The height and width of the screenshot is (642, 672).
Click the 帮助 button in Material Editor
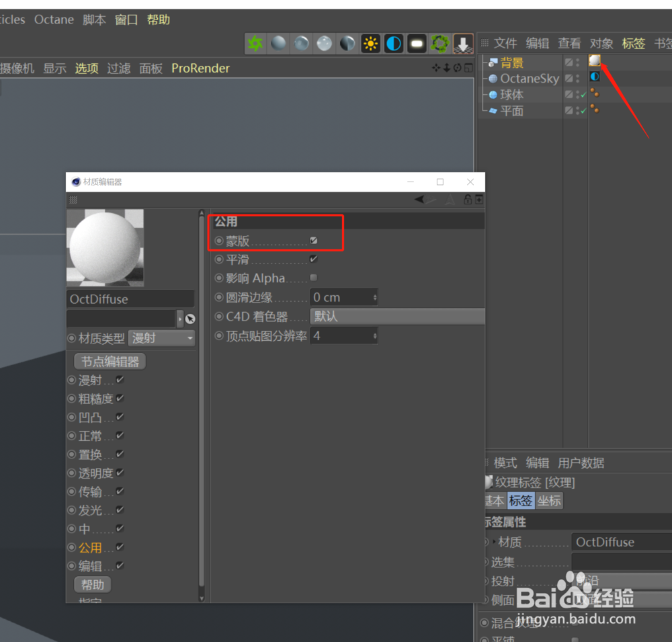coord(93,585)
